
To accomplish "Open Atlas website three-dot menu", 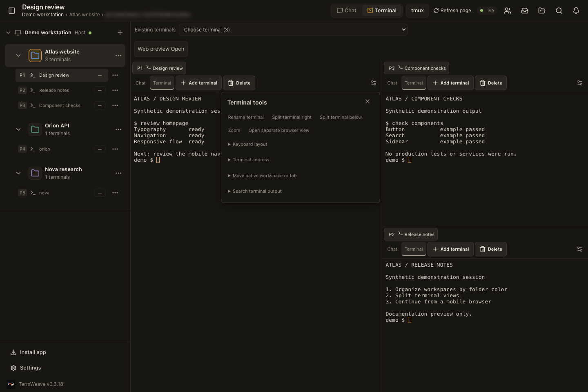I will (x=118, y=56).
